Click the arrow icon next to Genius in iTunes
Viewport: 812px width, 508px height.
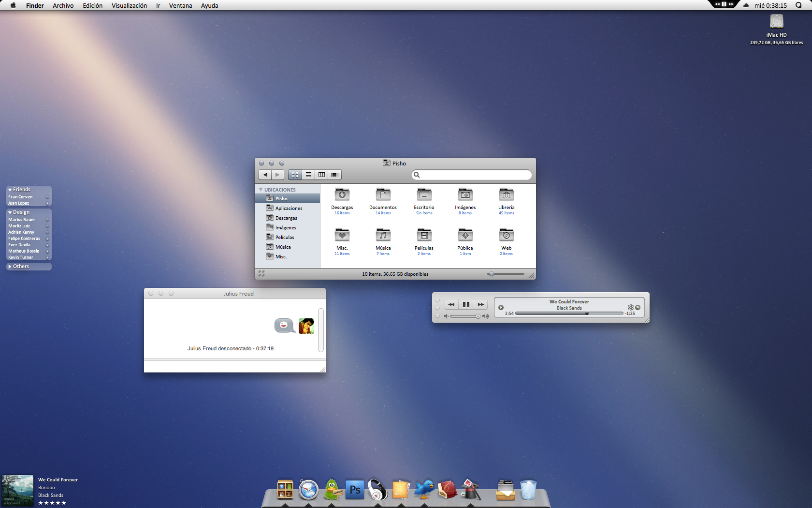638,307
